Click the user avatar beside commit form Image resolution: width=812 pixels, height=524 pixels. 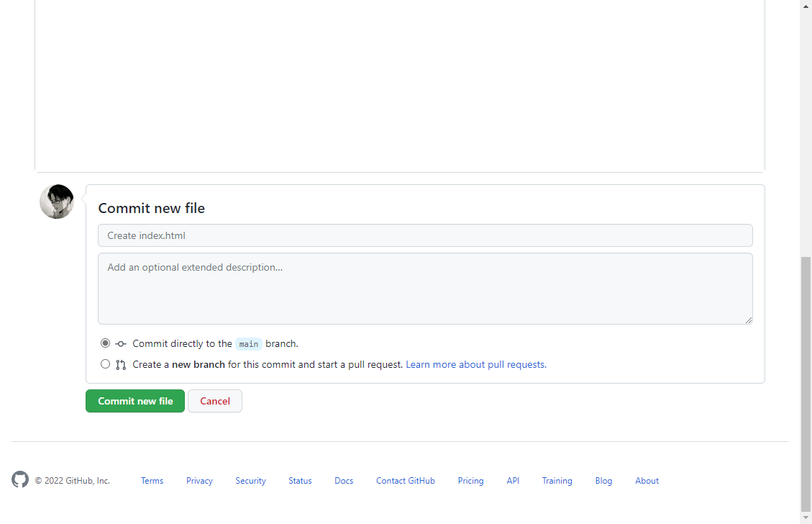click(57, 202)
